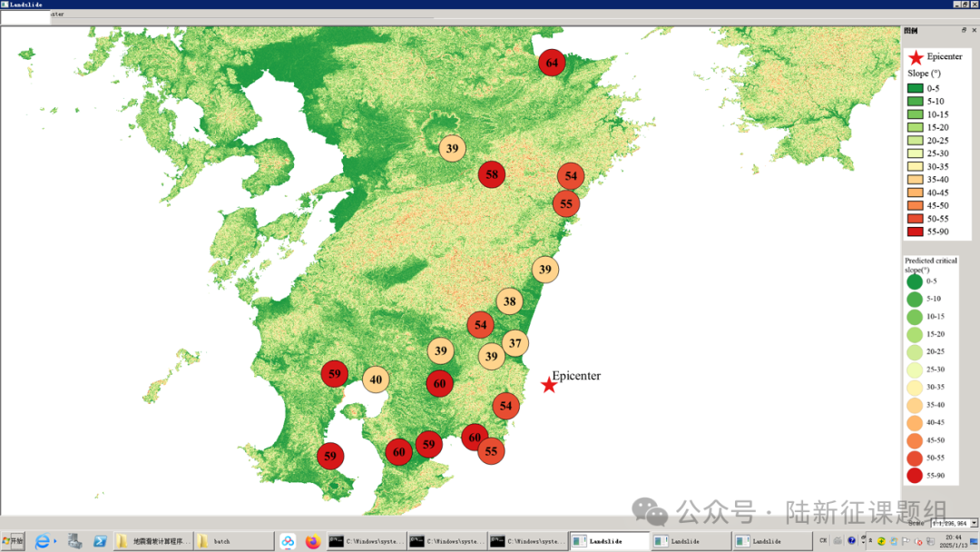
Task: Click the 0-5 Slope square swatch in legend
Action: tap(915, 88)
